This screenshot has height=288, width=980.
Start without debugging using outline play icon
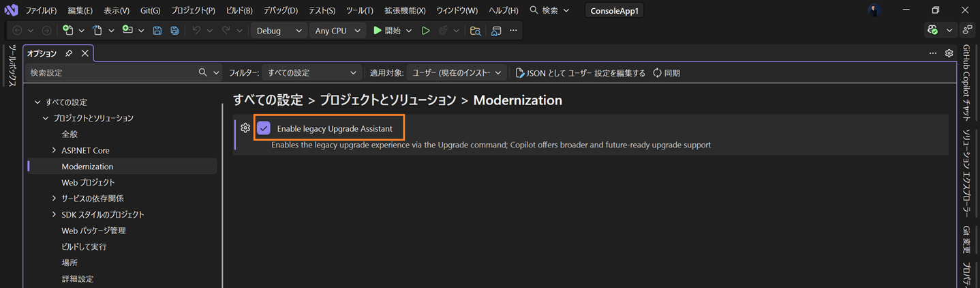pos(425,31)
